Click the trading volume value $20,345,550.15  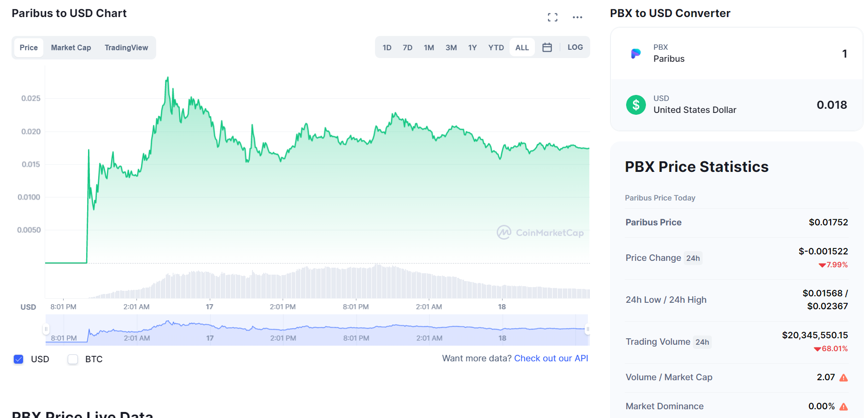(x=815, y=335)
